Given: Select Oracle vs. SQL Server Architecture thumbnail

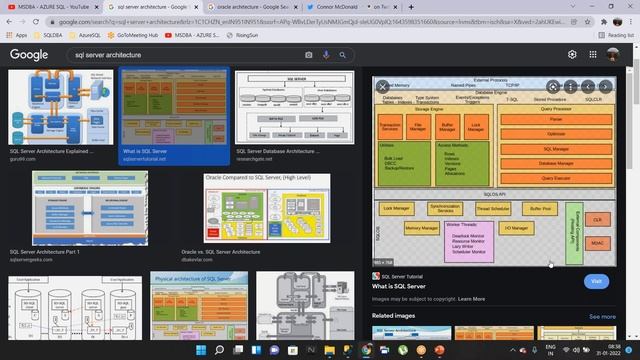Looking at the screenshot, I should point(267,208).
